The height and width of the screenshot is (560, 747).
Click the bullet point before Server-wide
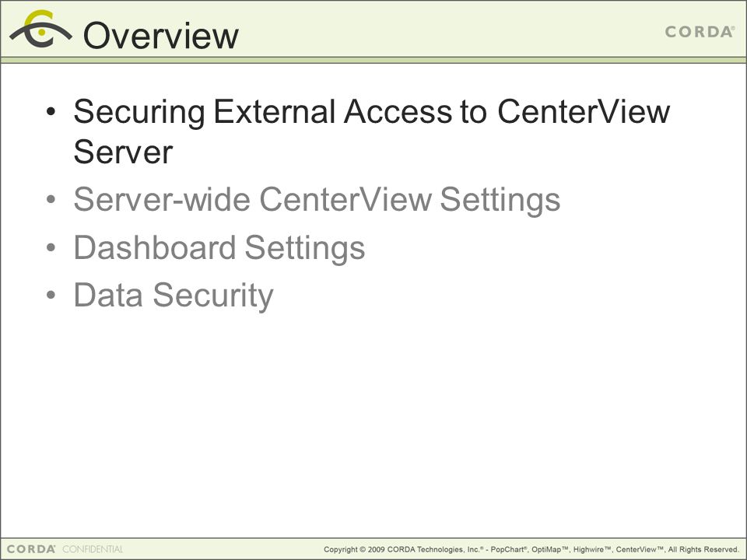pos(51,200)
